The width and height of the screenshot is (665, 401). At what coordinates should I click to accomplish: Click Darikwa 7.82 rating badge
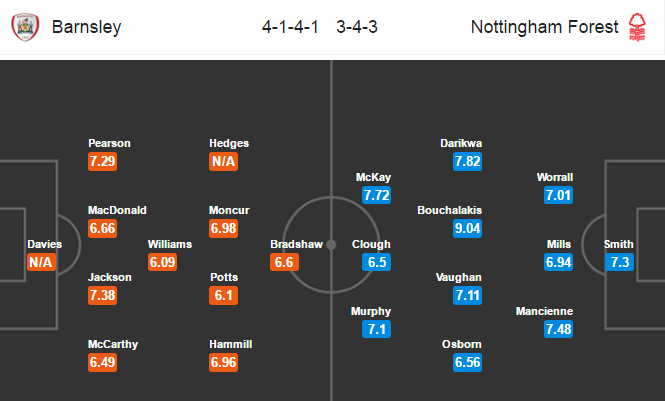(x=467, y=162)
